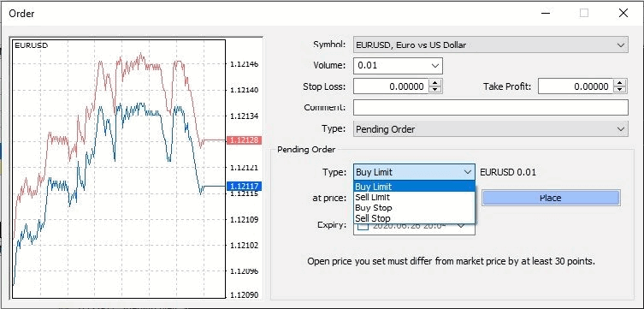The height and width of the screenshot is (309, 644).
Task: Click into the Take Profit input field
Action: pos(576,86)
